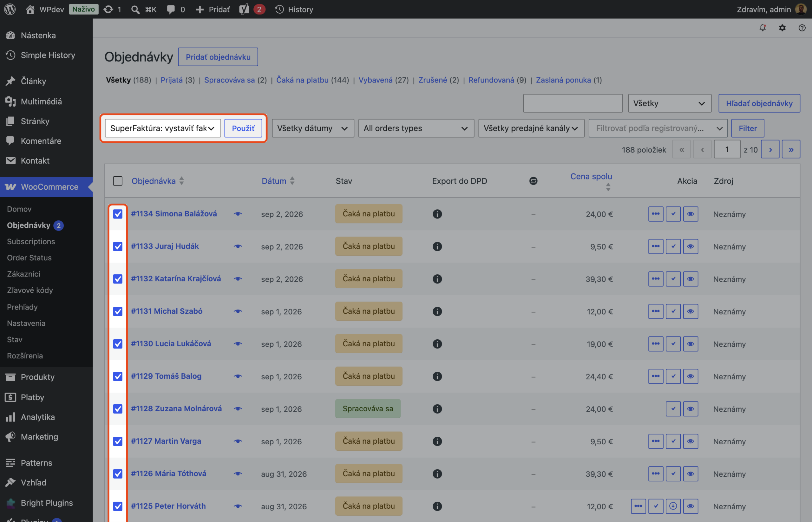Open the Všetky predajné kanály dropdown
The width and height of the screenshot is (812, 522).
(531, 128)
